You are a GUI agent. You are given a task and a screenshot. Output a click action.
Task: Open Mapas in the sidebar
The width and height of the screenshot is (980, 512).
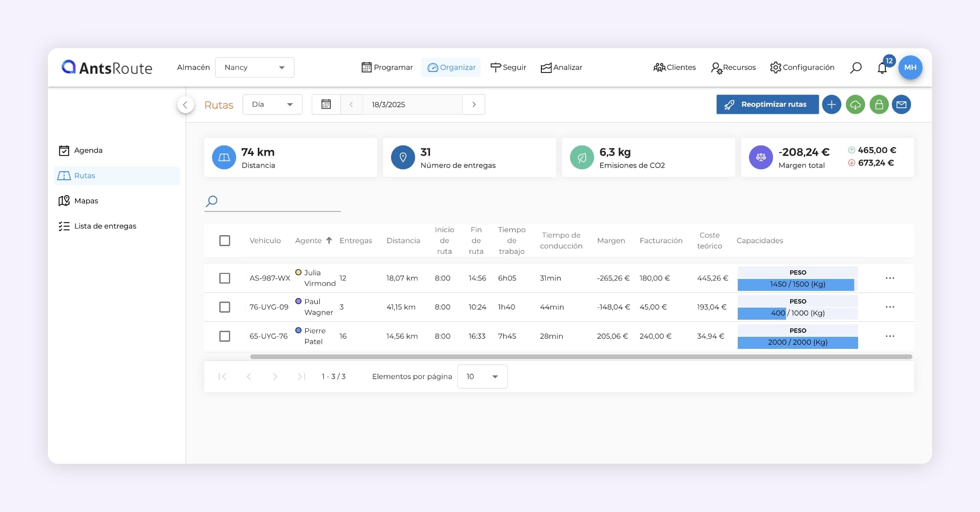click(86, 201)
